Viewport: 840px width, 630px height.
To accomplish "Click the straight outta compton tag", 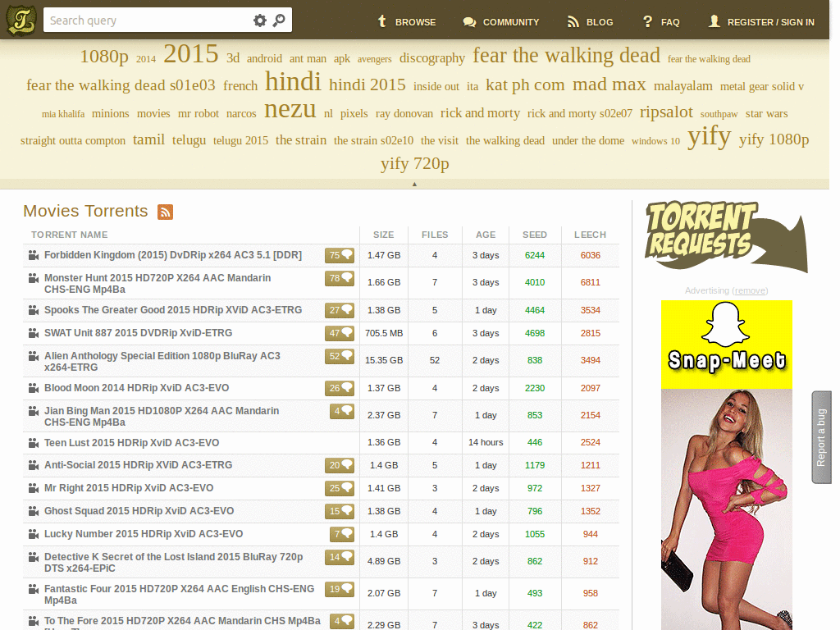I will pos(73,140).
